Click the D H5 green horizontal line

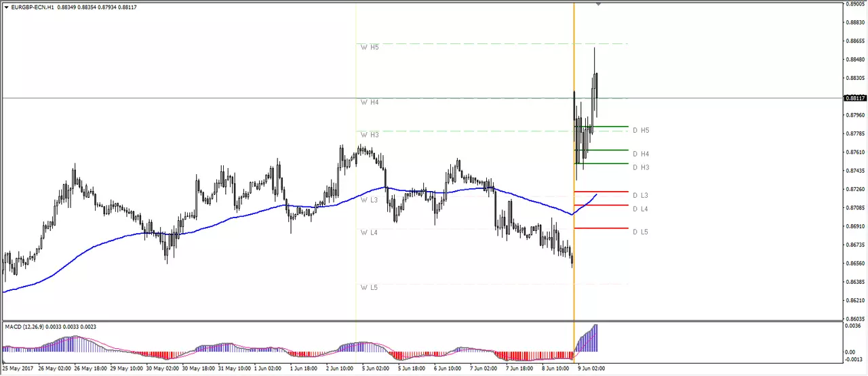point(601,126)
